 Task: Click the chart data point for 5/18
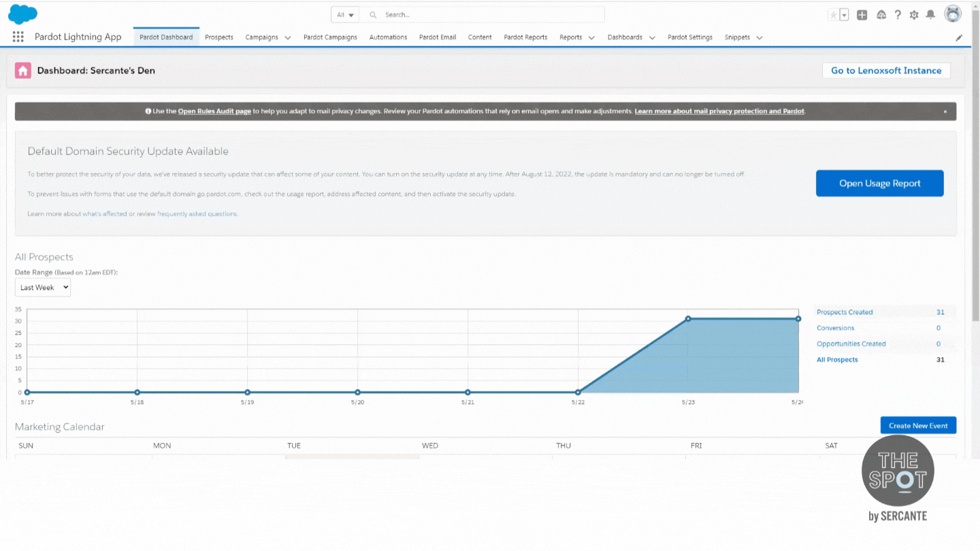137,393
